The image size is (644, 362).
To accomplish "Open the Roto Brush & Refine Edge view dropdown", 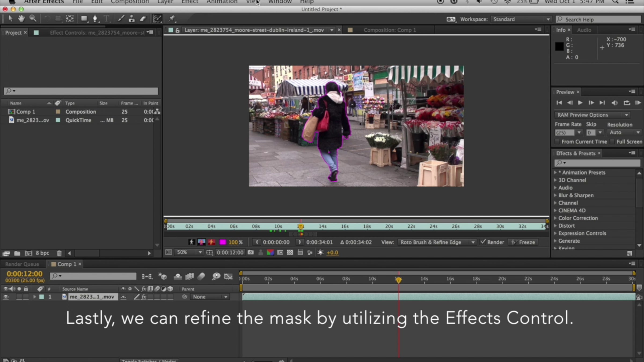I will tap(437, 242).
